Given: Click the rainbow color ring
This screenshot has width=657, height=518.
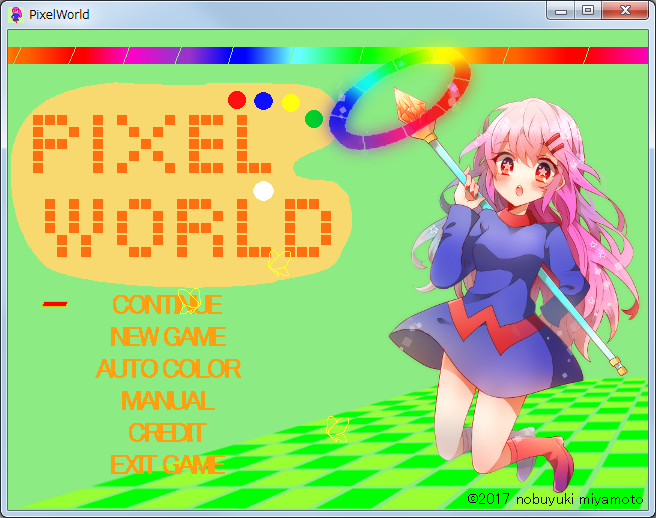Looking at the screenshot, I should tap(400, 99).
